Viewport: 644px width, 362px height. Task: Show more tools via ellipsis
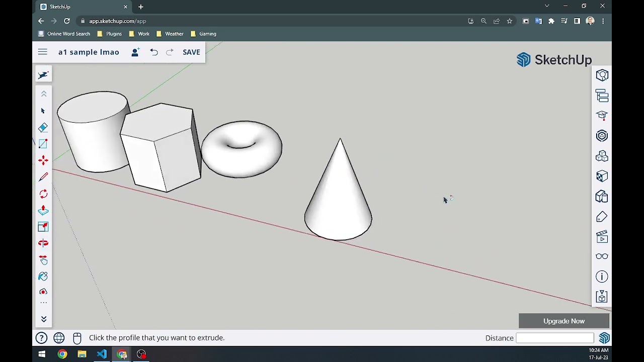[x=44, y=303]
